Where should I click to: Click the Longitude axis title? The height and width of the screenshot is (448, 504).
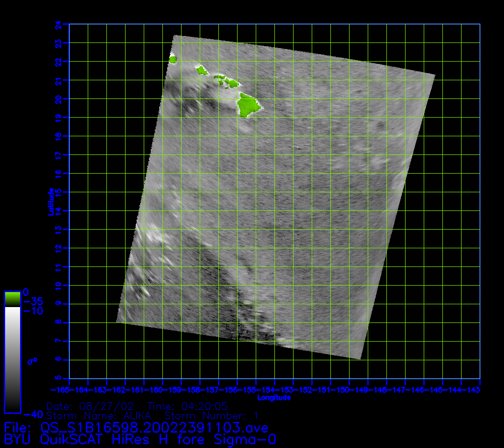coord(274,398)
